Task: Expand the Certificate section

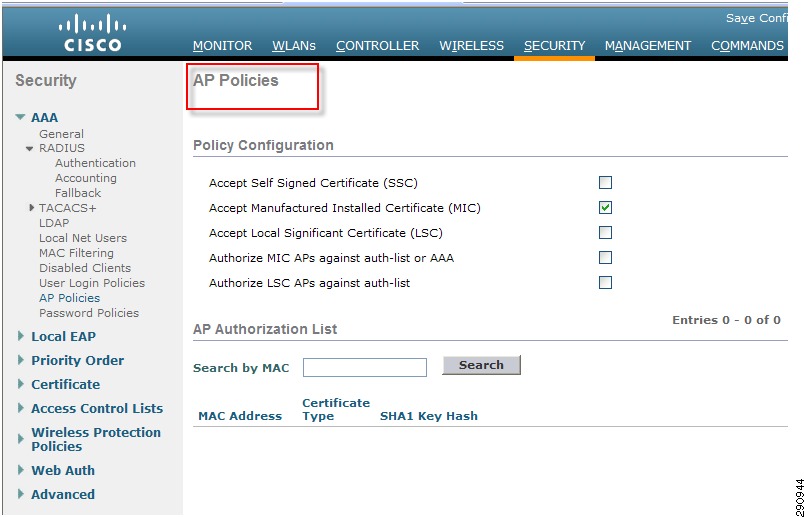Action: pyautogui.click(x=21, y=384)
